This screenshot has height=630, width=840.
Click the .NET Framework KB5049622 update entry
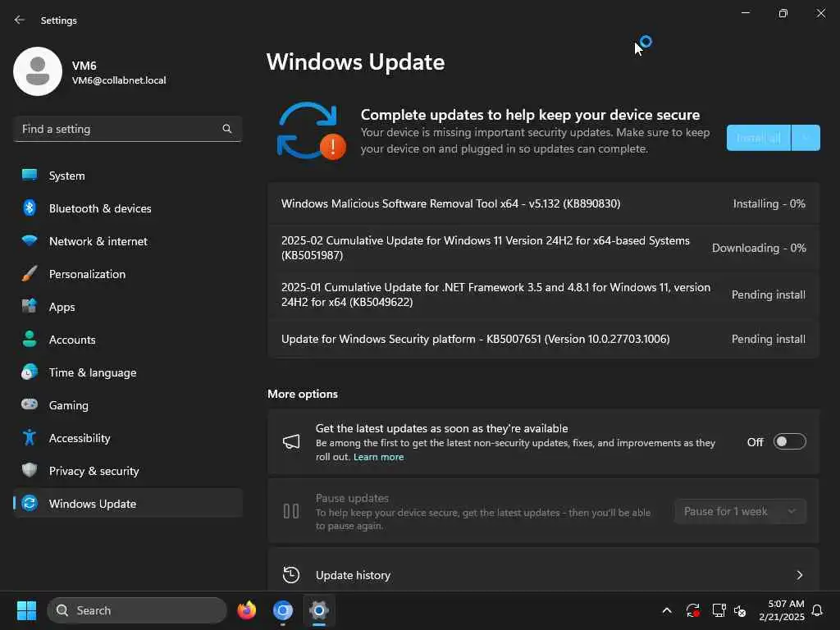tap(543, 294)
